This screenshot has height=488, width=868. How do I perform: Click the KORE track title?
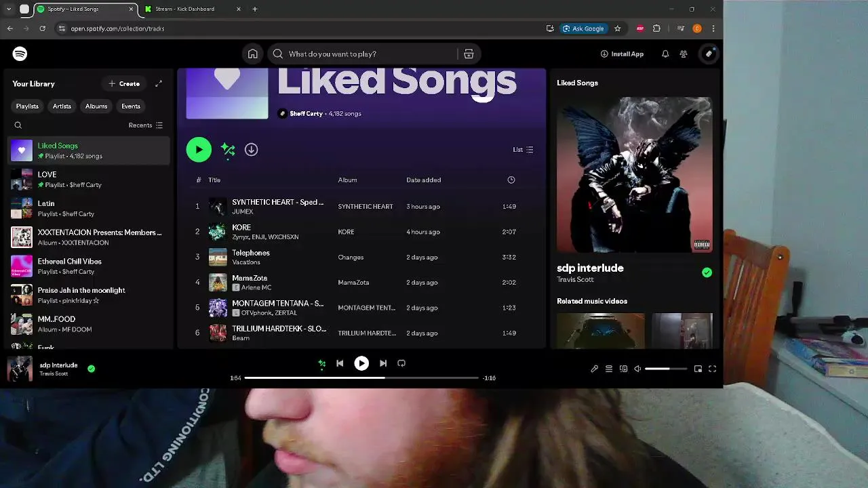click(241, 228)
